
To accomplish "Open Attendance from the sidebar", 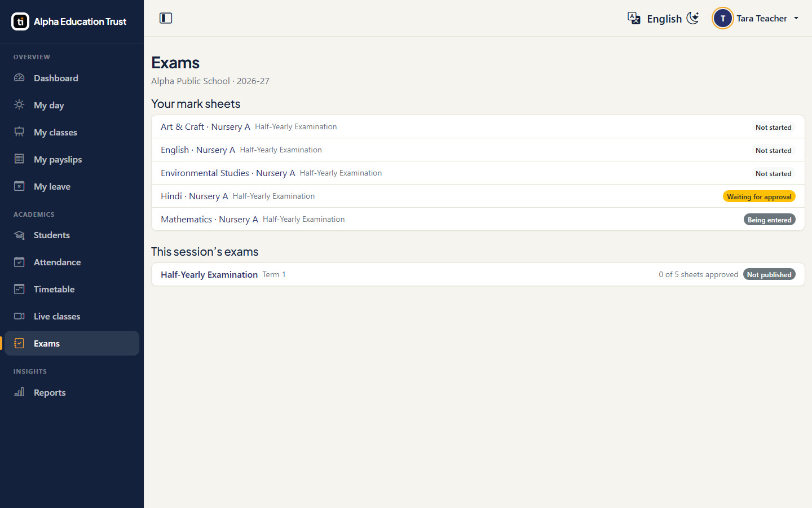I will coord(72,262).
